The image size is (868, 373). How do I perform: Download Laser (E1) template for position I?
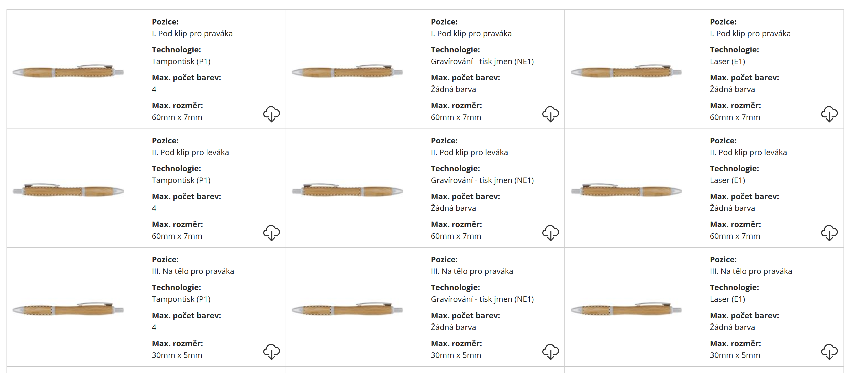829,114
